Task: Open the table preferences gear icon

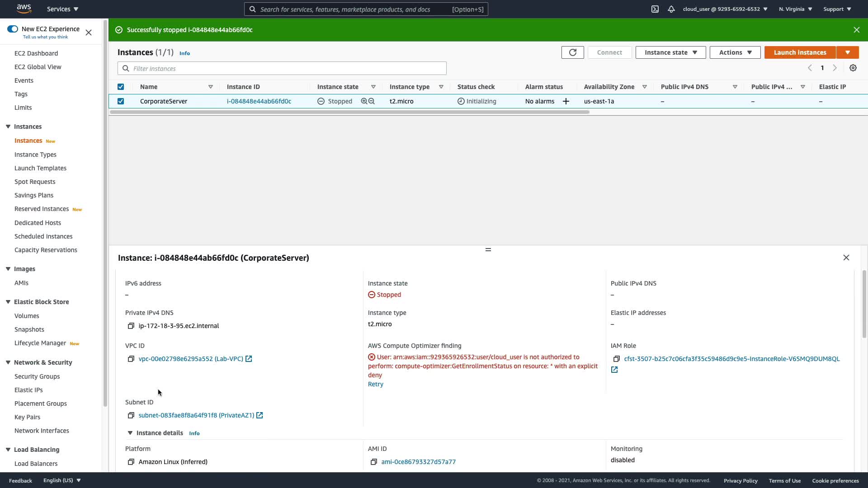Action: click(853, 68)
